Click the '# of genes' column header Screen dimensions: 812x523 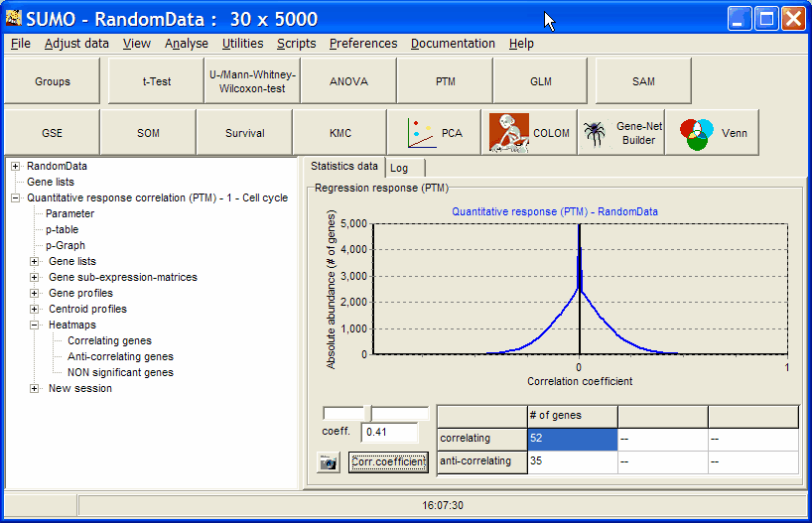coord(572,416)
